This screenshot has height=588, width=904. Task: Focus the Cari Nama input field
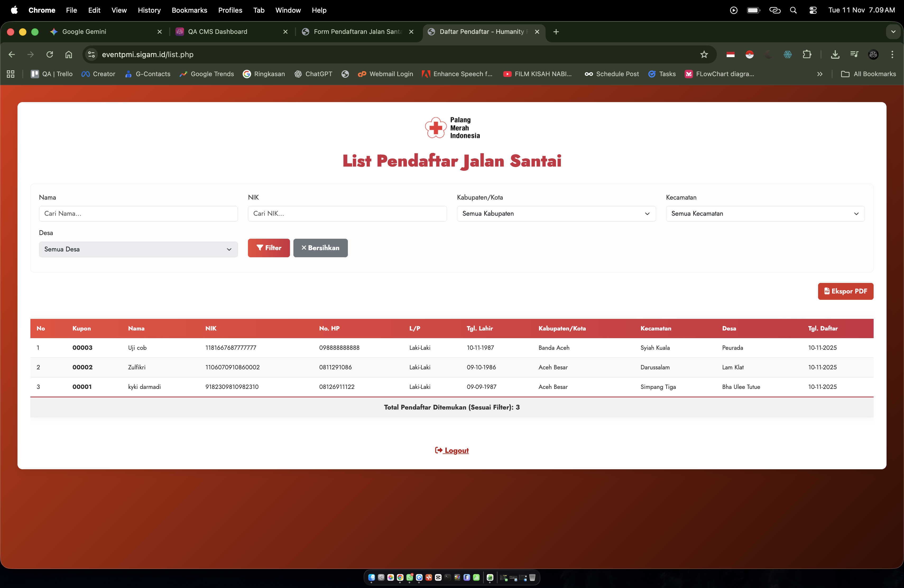(138, 213)
